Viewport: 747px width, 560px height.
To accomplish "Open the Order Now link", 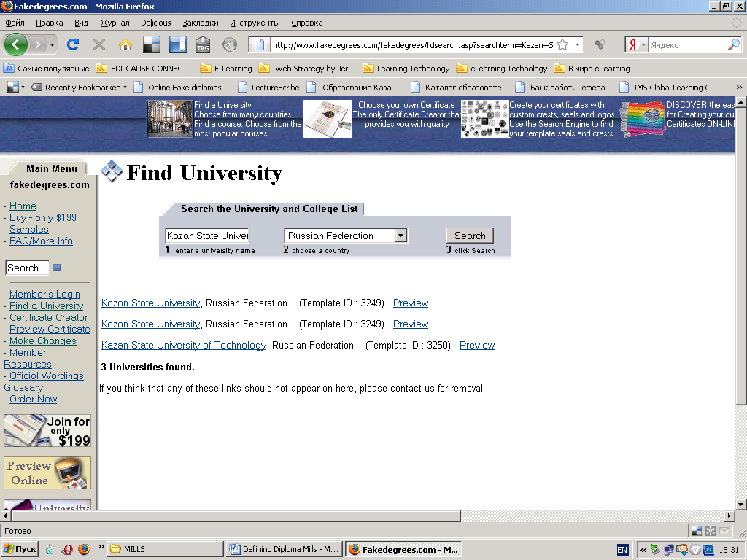I will pos(34,399).
